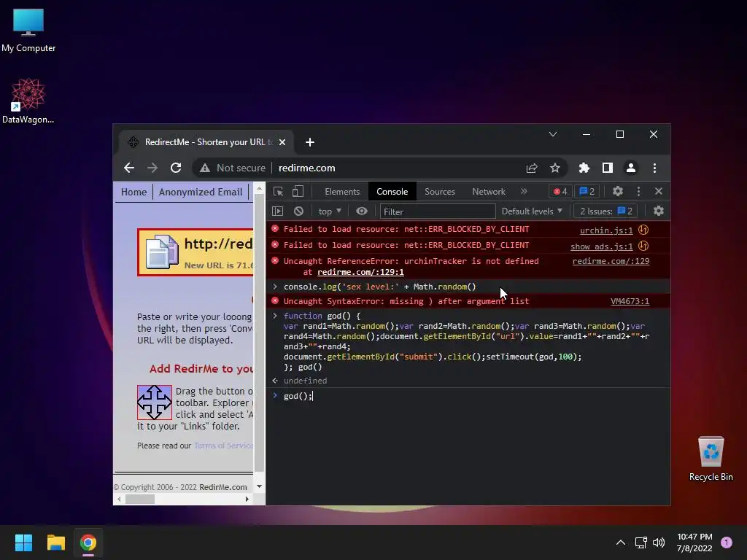Select the DataWagon desktop shortcut
Image resolution: width=747 pixels, height=560 pixels.
[x=28, y=101]
